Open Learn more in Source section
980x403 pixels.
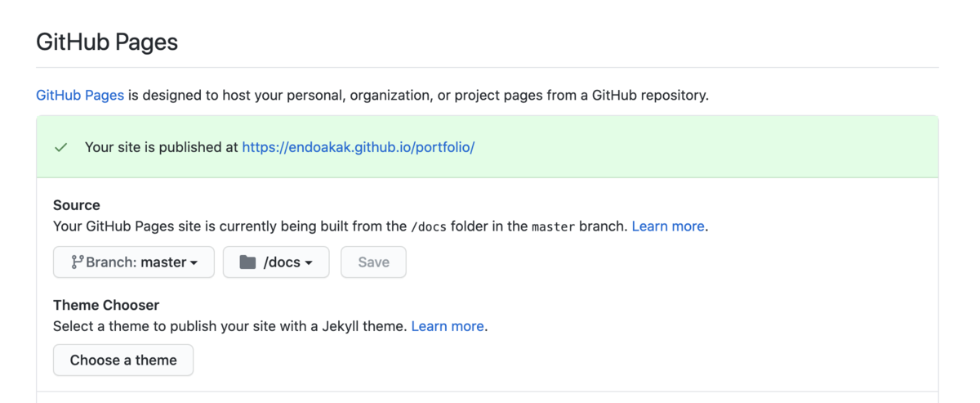pyautogui.click(x=667, y=226)
